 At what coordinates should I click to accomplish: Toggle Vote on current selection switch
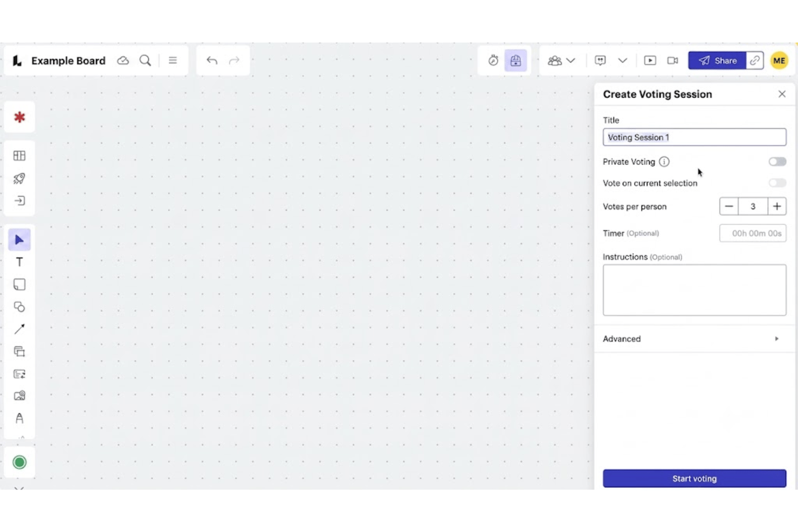pyautogui.click(x=778, y=183)
